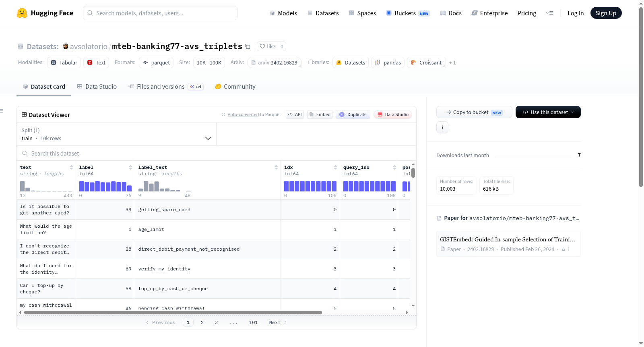Sort by the query_idx column
Screen dimensions: 644x347
click(x=394, y=167)
